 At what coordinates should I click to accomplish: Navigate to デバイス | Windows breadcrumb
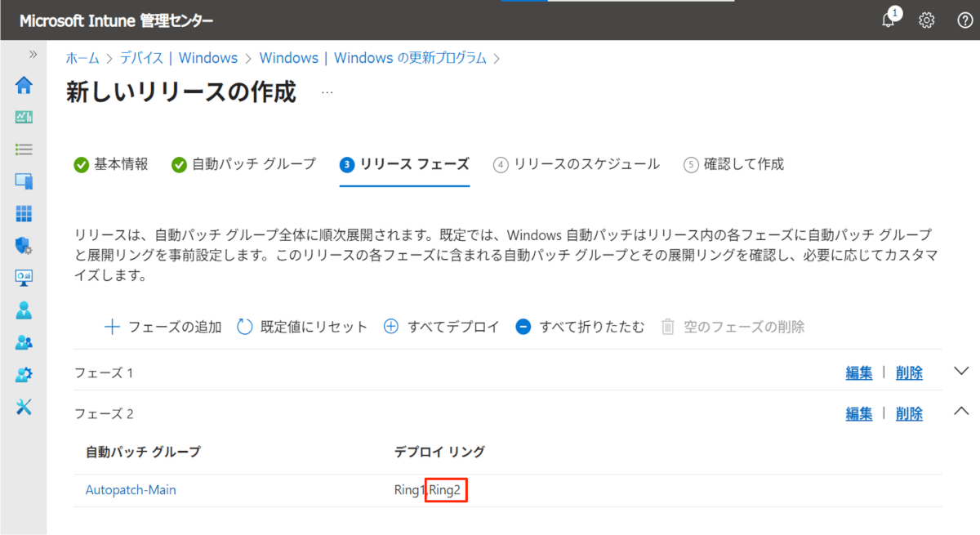[x=179, y=58]
